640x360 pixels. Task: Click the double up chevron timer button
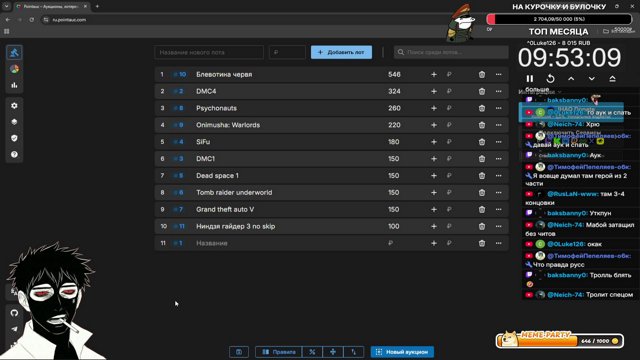coord(612,78)
